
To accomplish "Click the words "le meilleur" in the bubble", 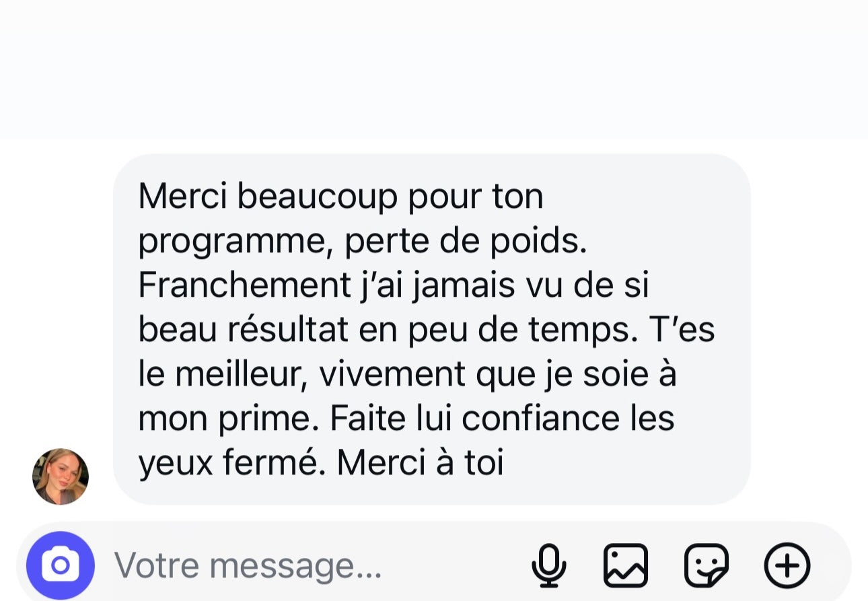I will point(223,374).
